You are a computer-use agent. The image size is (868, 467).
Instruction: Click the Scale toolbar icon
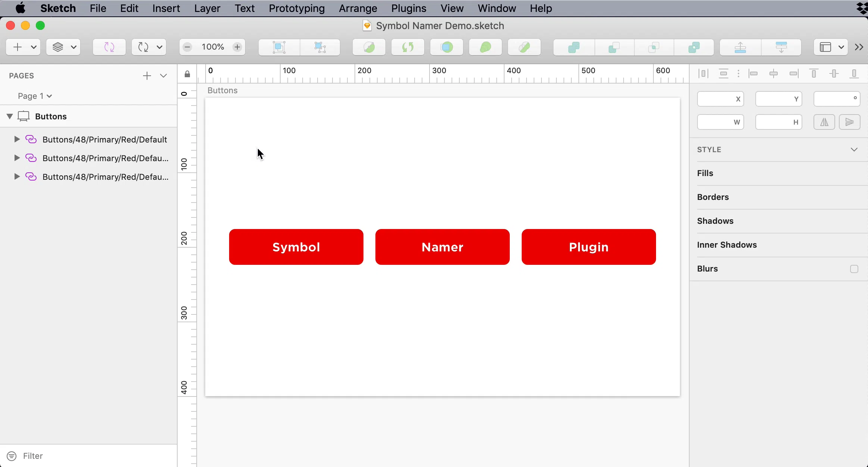pos(485,47)
